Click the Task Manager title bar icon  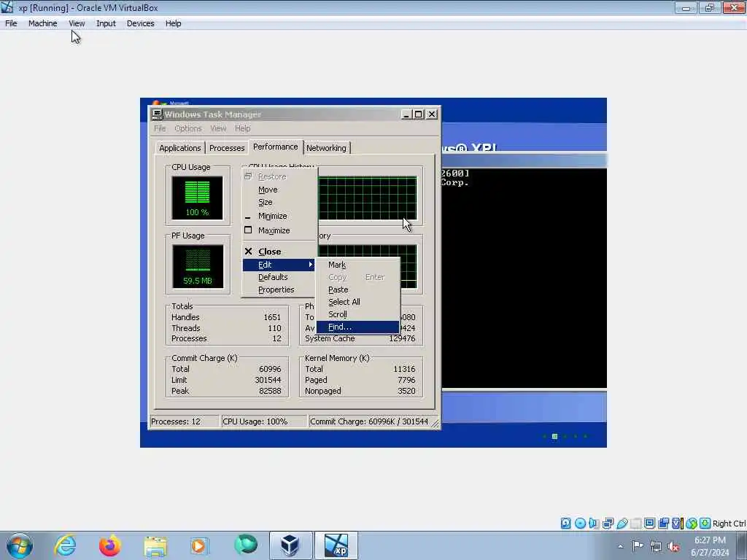point(158,114)
